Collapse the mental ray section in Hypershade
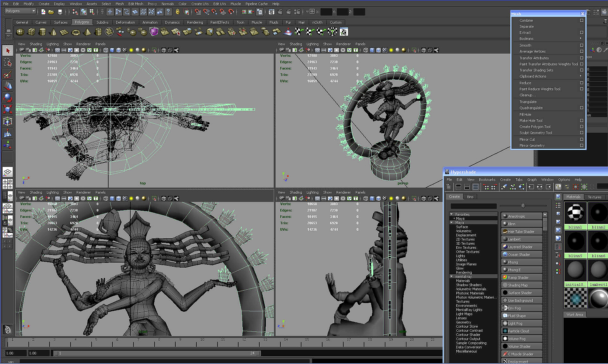 452,277
